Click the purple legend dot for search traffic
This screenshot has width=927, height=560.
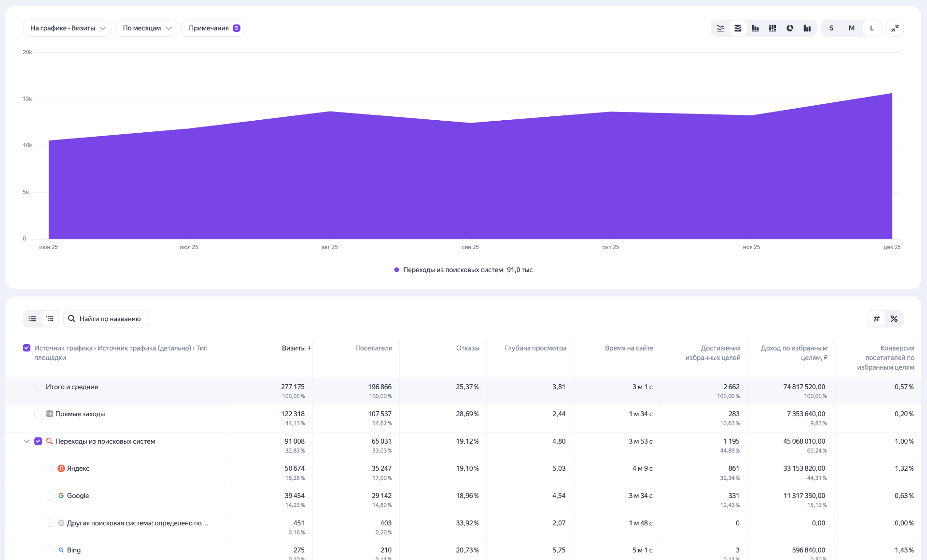pos(396,270)
